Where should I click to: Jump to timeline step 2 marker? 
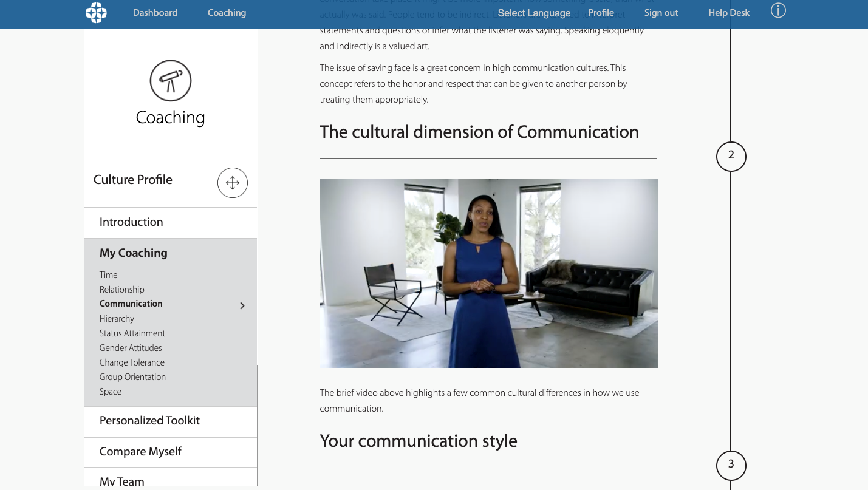tap(731, 156)
